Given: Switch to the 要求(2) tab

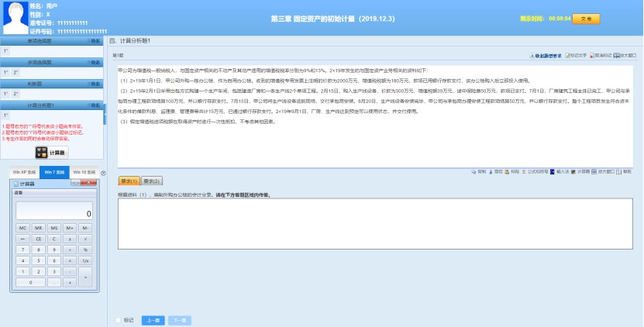Looking at the screenshot, I should 152,181.
